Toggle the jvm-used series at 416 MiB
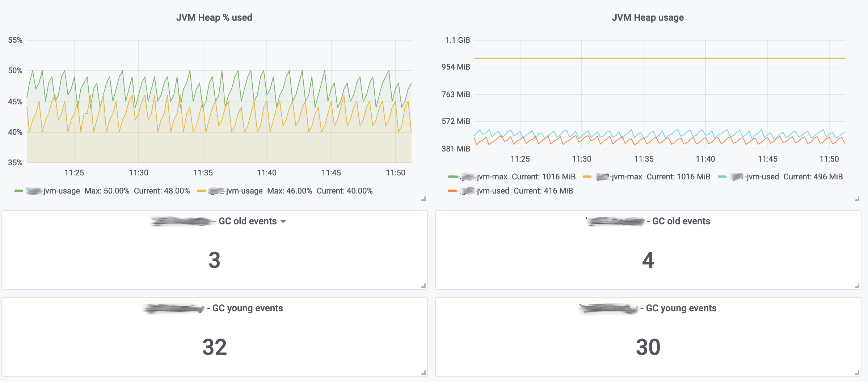868x382 pixels. click(x=484, y=191)
